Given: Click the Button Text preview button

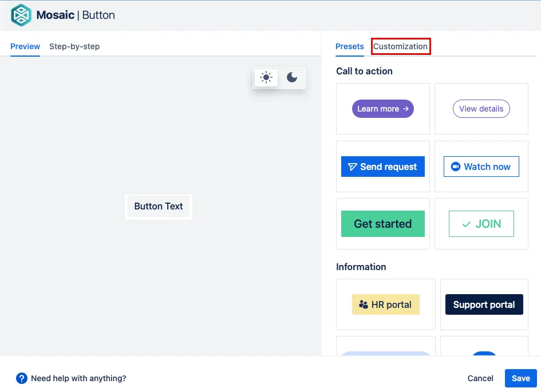Looking at the screenshot, I should [x=159, y=207].
